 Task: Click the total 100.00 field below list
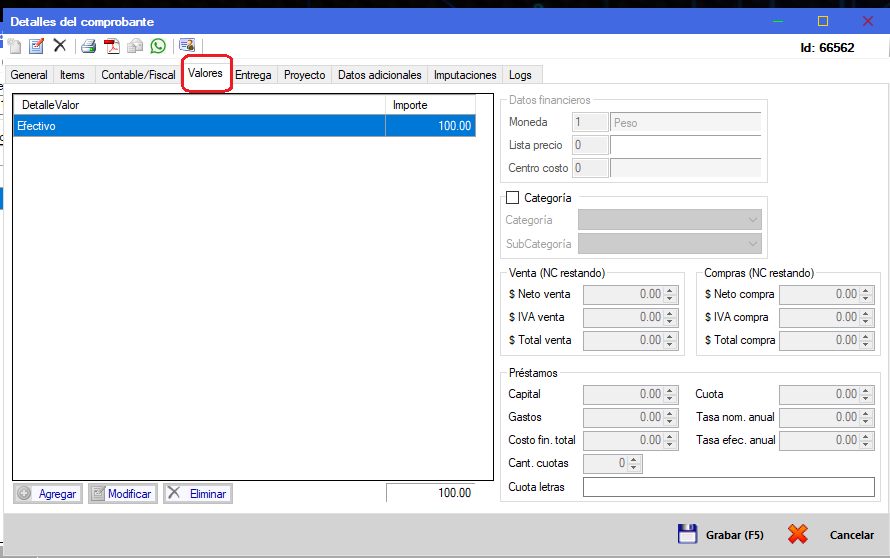(x=431, y=492)
